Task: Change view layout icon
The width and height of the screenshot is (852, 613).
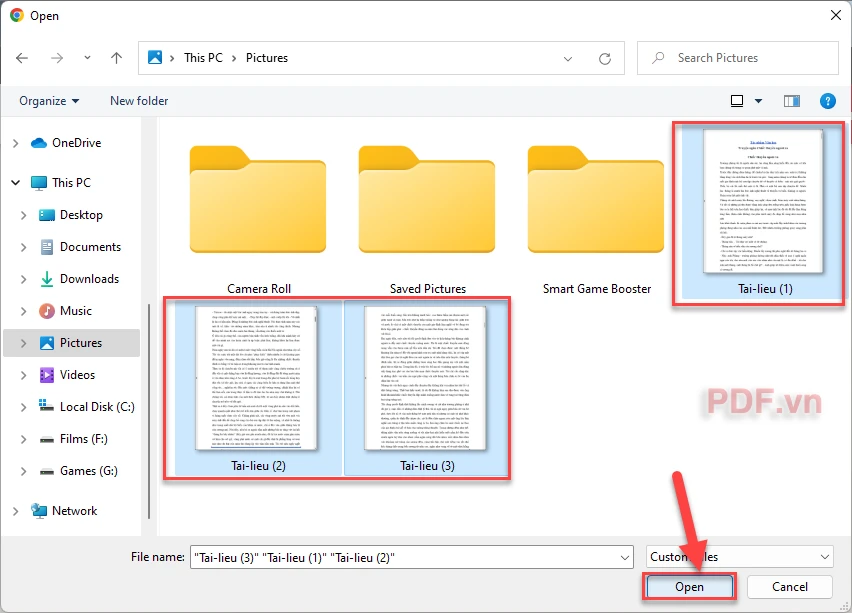Action: pos(737,101)
